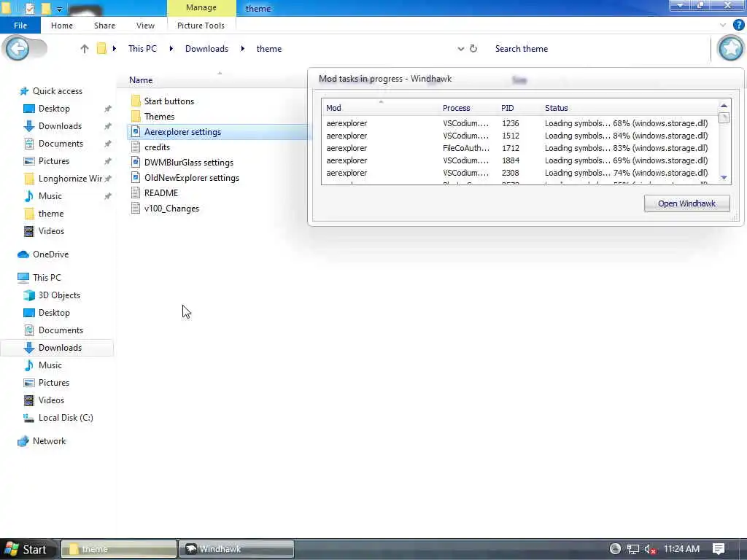Screen dimensions: 747x560
Task: Refresh the theme folder view
Action: tap(473, 49)
